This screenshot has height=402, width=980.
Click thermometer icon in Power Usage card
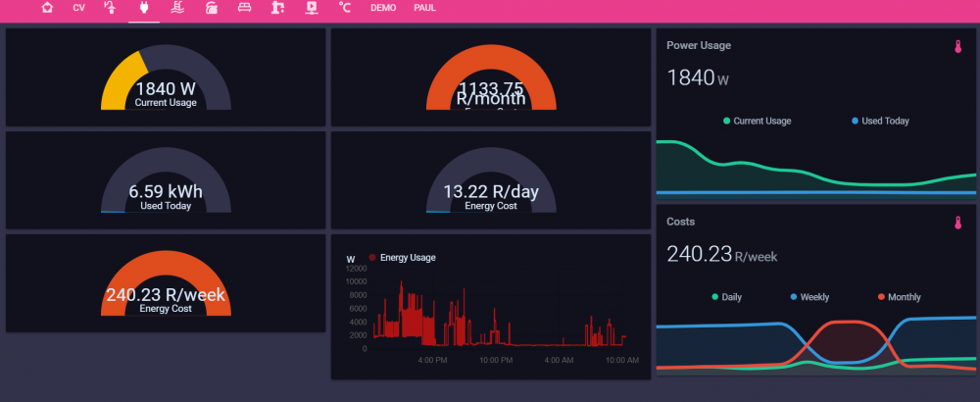tap(957, 46)
